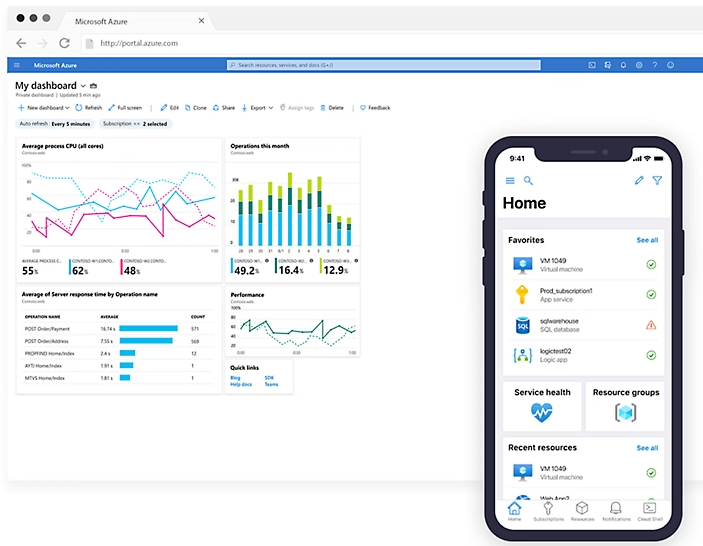The width and height of the screenshot is (703, 546).
Task: Open Subscription == 2 selected filter
Action: point(135,124)
